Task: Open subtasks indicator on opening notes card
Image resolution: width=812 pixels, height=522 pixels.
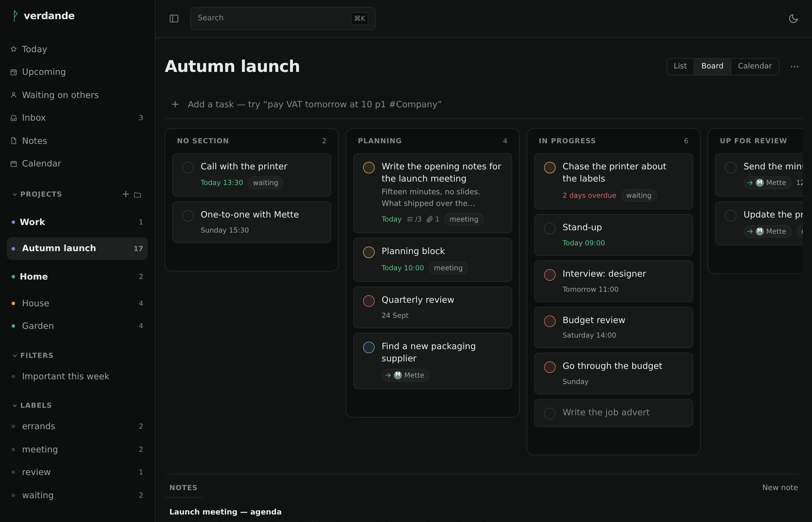Action: [414, 219]
